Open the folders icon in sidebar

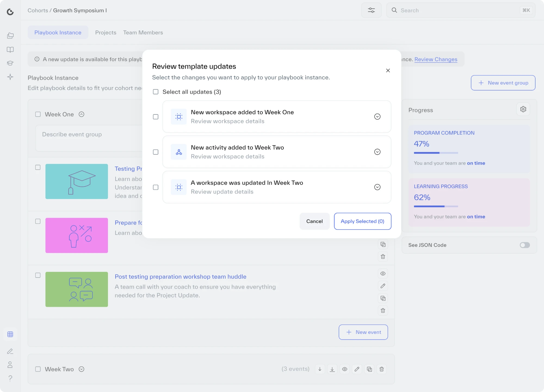[x=10, y=36]
